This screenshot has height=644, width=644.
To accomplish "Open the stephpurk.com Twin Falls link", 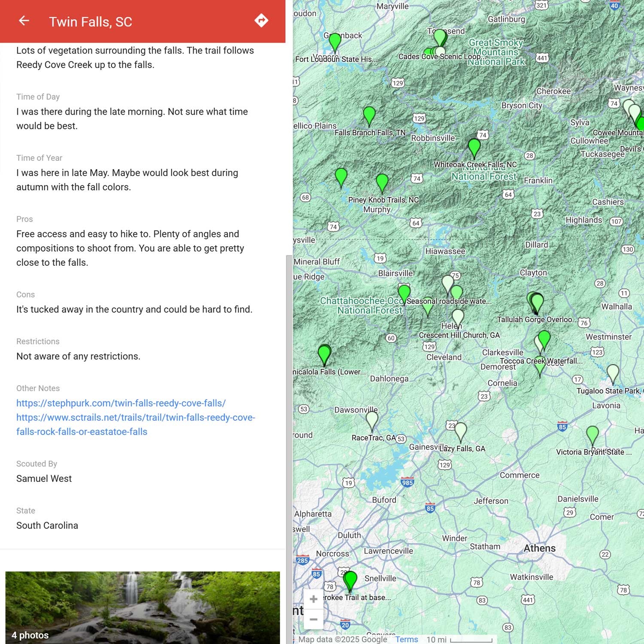I will [121, 403].
